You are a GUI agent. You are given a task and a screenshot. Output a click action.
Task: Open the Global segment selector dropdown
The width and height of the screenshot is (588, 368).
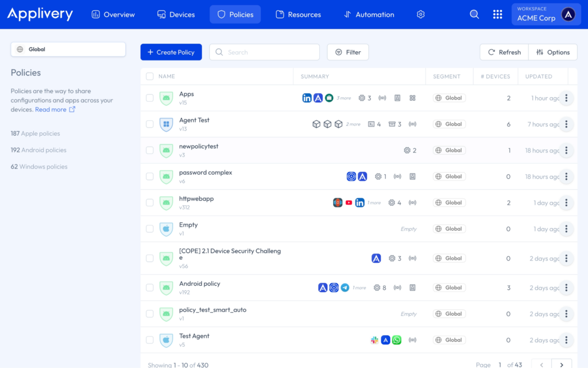[x=68, y=49]
